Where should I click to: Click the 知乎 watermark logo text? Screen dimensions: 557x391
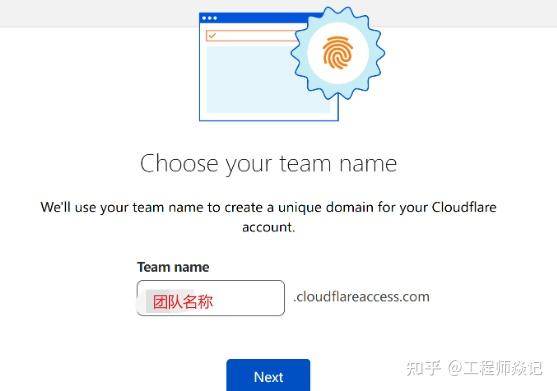tap(423, 368)
